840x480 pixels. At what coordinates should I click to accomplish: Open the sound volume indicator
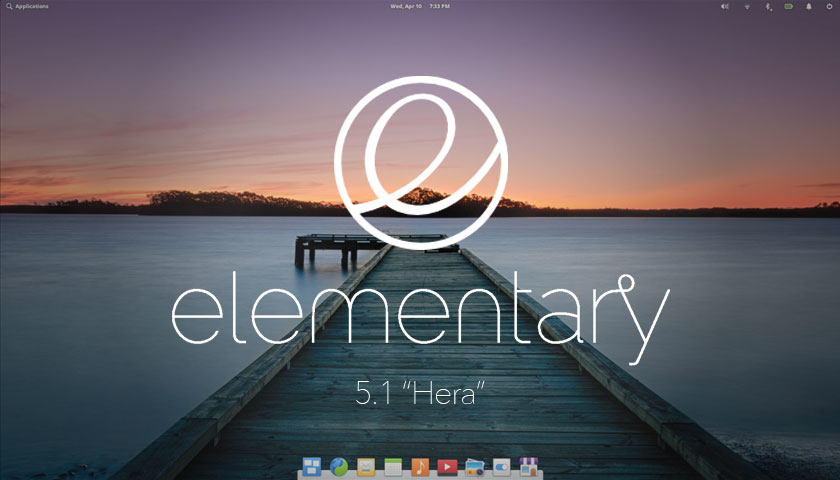pyautogui.click(x=724, y=6)
